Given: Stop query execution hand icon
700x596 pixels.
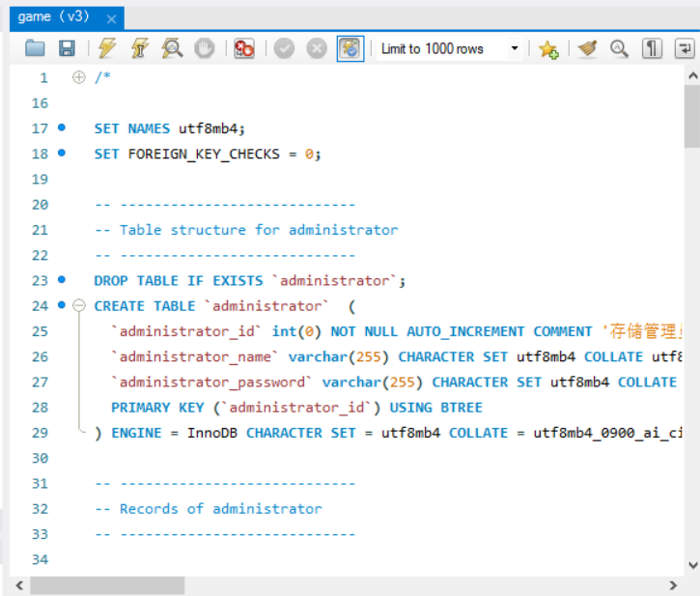Looking at the screenshot, I should pos(205,48).
